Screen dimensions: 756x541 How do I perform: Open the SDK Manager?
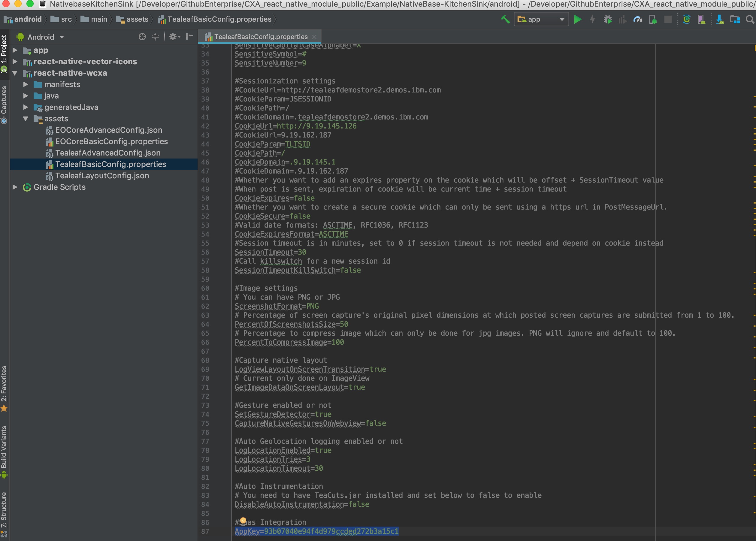point(721,19)
